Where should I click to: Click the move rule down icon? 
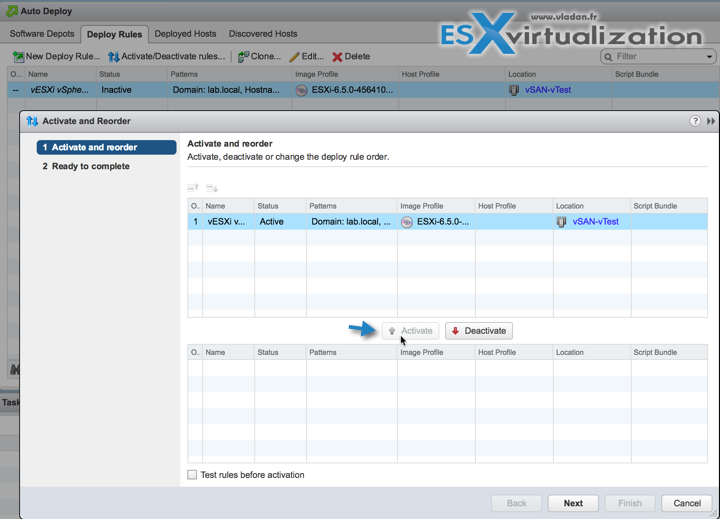pyautogui.click(x=212, y=187)
